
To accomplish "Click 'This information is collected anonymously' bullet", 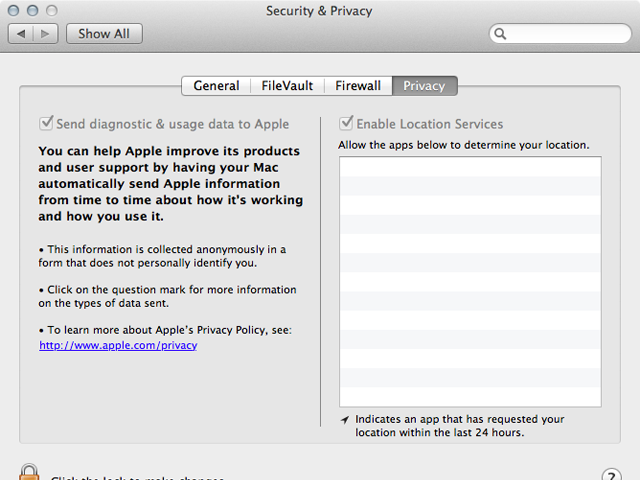I will (162, 256).
